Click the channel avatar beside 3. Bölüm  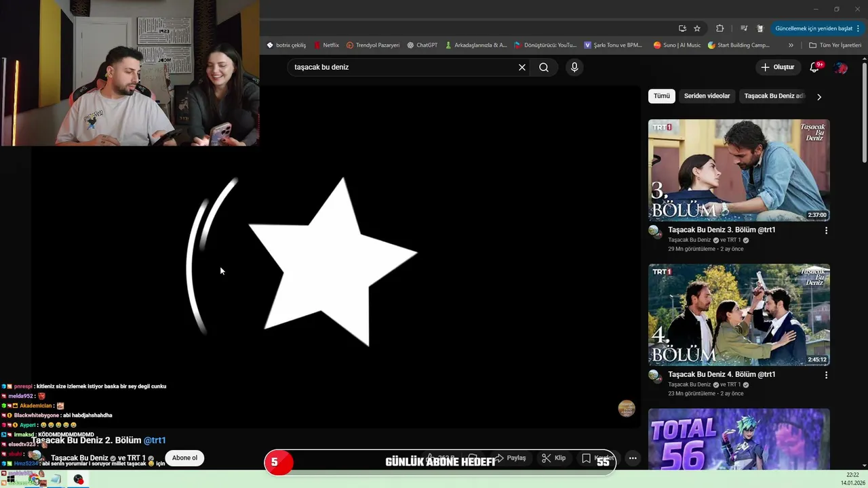pyautogui.click(x=655, y=232)
